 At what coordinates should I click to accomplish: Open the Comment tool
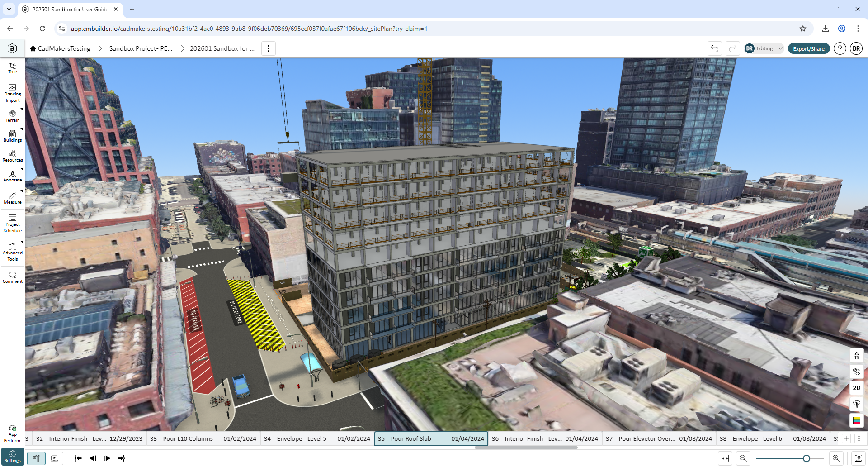pyautogui.click(x=13, y=277)
